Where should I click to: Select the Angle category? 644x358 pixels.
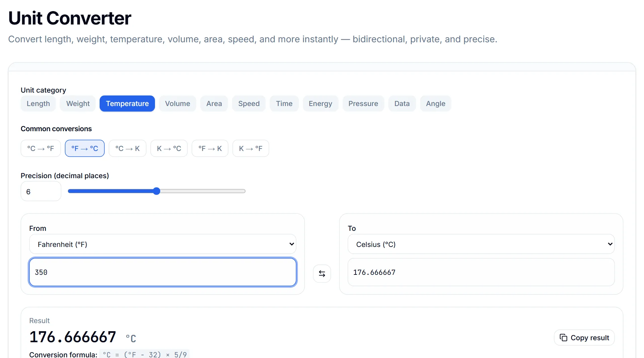pos(435,104)
